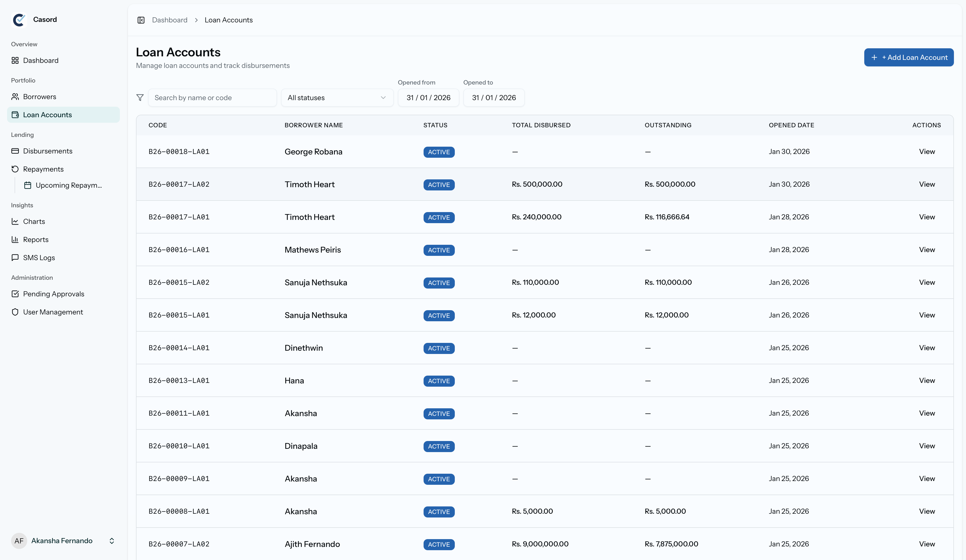Viewport: 966px width, 560px height.
Task: Click the Disbursements card icon
Action: [15, 151]
